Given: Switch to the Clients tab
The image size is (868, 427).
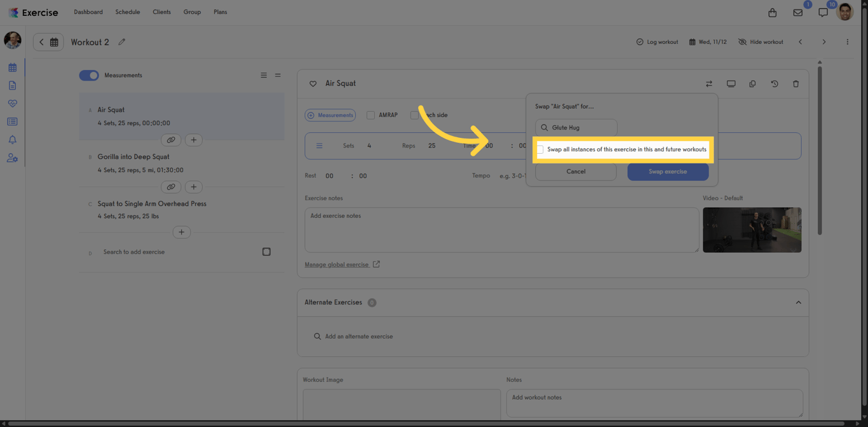Looking at the screenshot, I should (x=161, y=11).
